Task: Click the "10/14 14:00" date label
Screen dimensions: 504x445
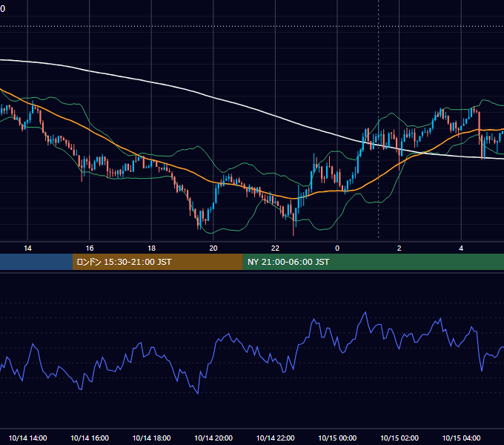Action: point(27,438)
